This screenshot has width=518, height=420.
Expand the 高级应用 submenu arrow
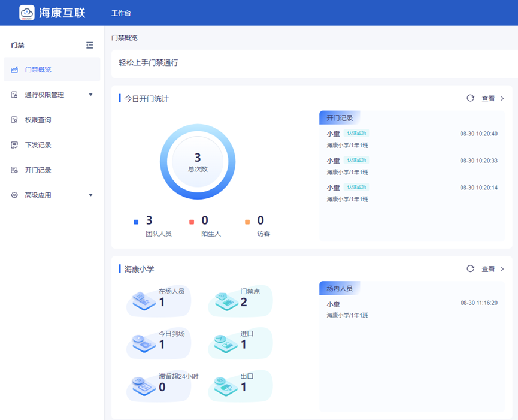[90, 195]
